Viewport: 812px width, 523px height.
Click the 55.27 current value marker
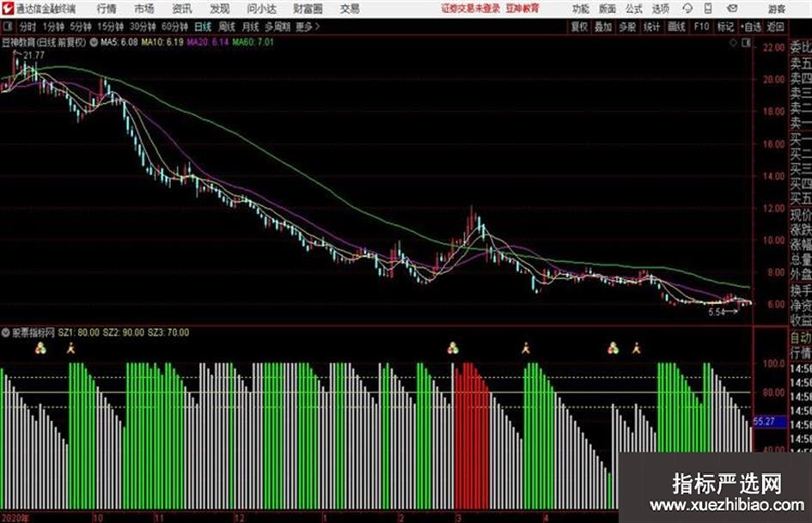tap(770, 422)
